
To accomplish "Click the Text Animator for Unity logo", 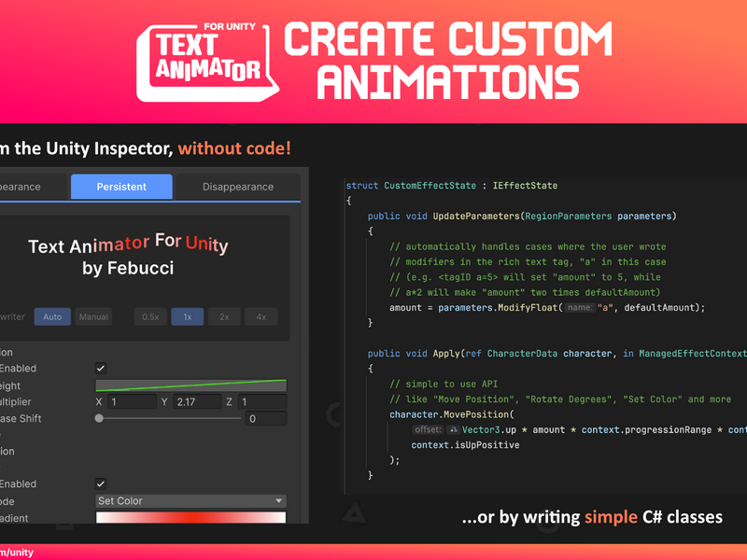I will click(207, 62).
